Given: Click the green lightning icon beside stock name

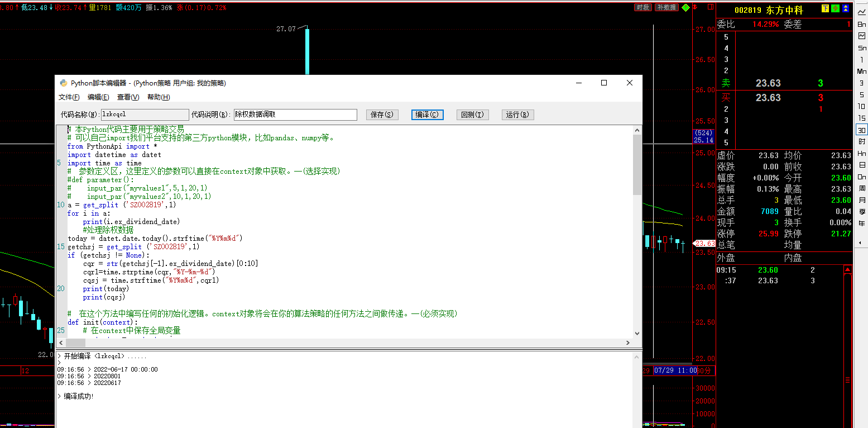Looking at the screenshot, I should coord(835,8).
